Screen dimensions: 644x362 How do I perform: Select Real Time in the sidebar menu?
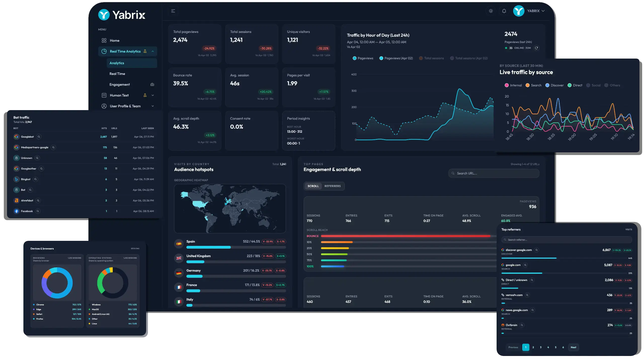[117, 73]
